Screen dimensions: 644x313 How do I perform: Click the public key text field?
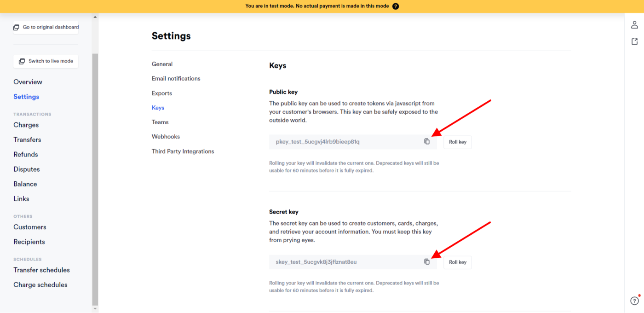point(345,142)
